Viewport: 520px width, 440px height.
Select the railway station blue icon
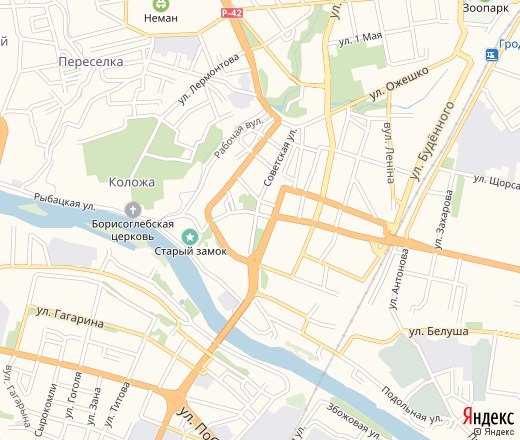[492, 55]
